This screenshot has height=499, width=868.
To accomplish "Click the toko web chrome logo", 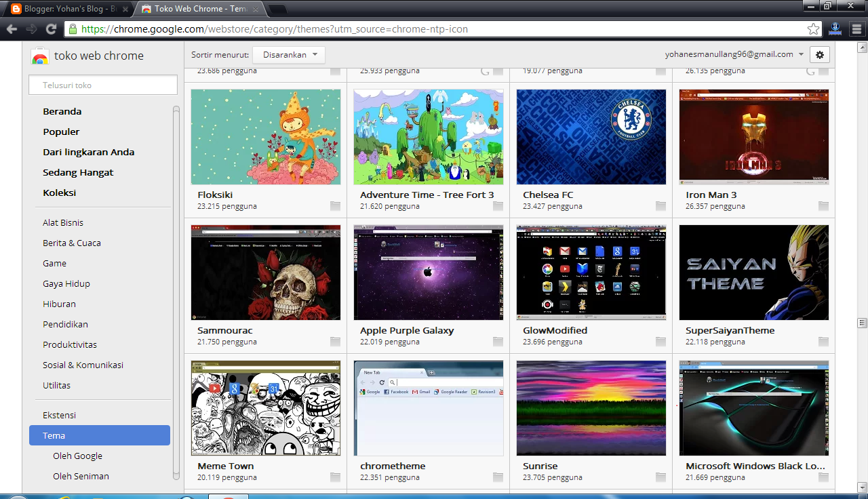I will click(x=39, y=56).
